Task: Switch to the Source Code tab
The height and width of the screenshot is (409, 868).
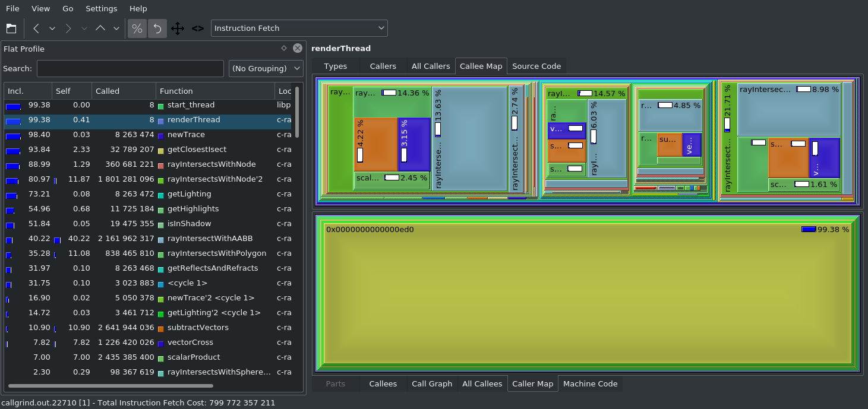Action: tap(536, 66)
